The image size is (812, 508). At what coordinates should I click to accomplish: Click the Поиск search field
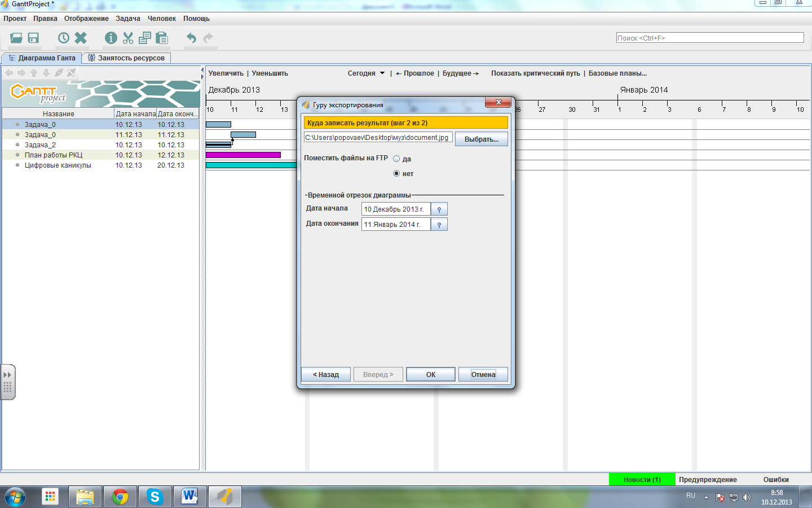(710, 38)
